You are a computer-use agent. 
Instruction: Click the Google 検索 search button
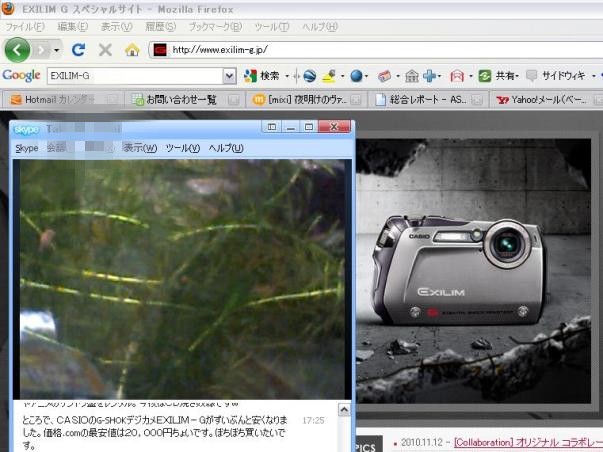[261, 76]
